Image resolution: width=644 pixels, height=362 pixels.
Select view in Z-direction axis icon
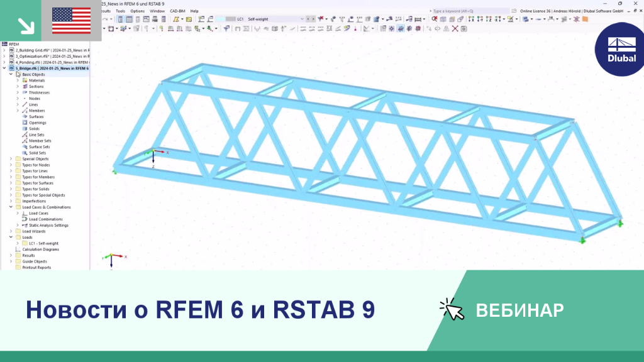[x=489, y=19]
